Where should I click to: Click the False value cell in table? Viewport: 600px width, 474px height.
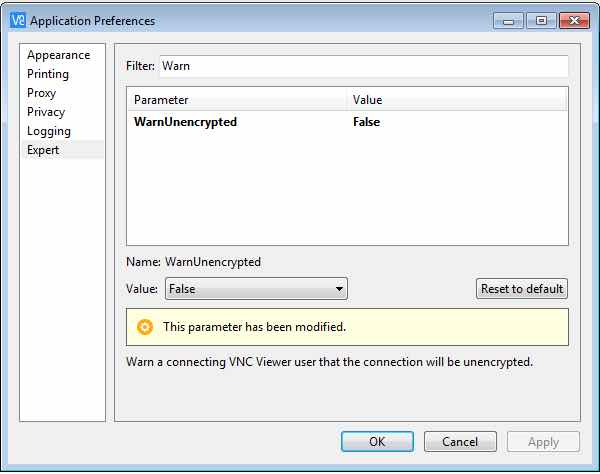(367, 122)
